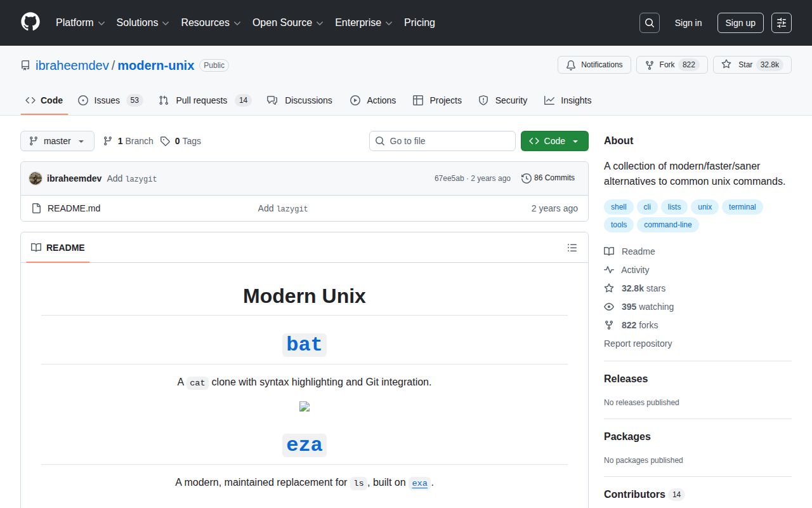Screen dimensions: 812x508
Task: Open the Pricing menu item
Action: [419, 23]
